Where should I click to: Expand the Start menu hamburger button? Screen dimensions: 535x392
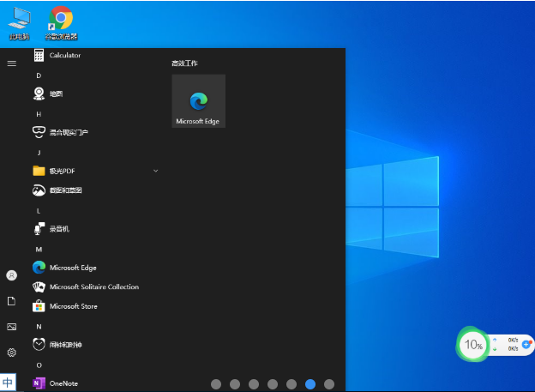pyautogui.click(x=12, y=63)
